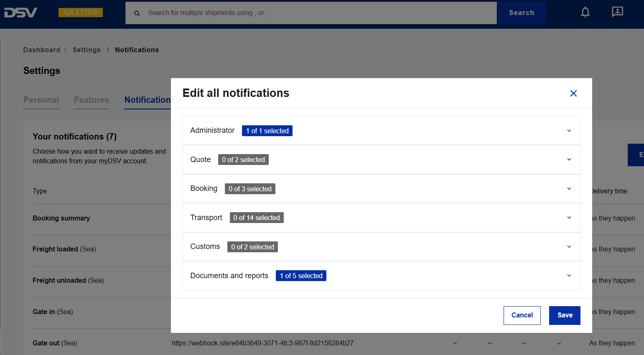644x355 pixels.
Task: Click the QA 3.170.0 version badge
Action: pyautogui.click(x=81, y=13)
